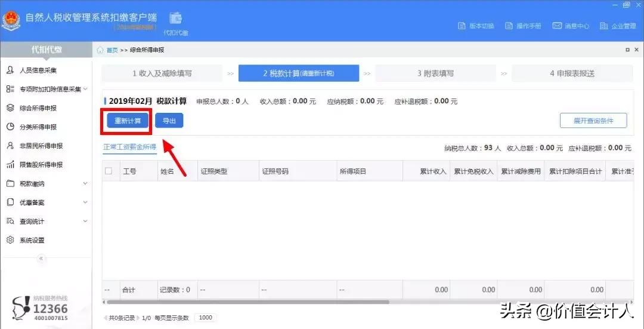Open 版本切换 in the top bar

click(x=476, y=26)
